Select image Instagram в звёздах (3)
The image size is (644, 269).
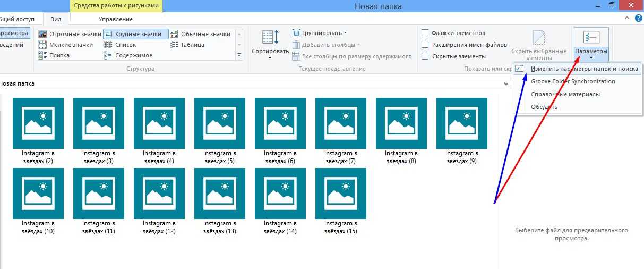pyautogui.click(x=99, y=131)
